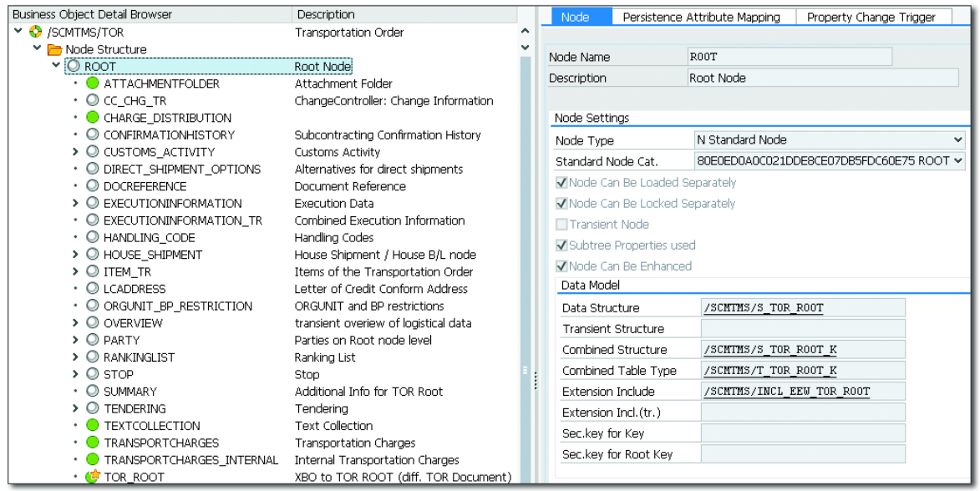Collapse the ROOT node in tree
The width and height of the screenshot is (980, 491).
[x=56, y=66]
